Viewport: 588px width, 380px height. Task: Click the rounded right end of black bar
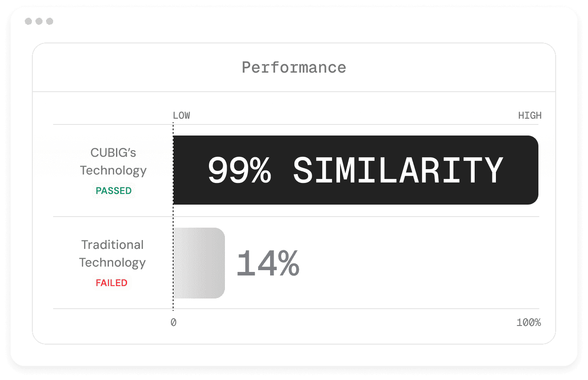pyautogui.click(x=531, y=170)
